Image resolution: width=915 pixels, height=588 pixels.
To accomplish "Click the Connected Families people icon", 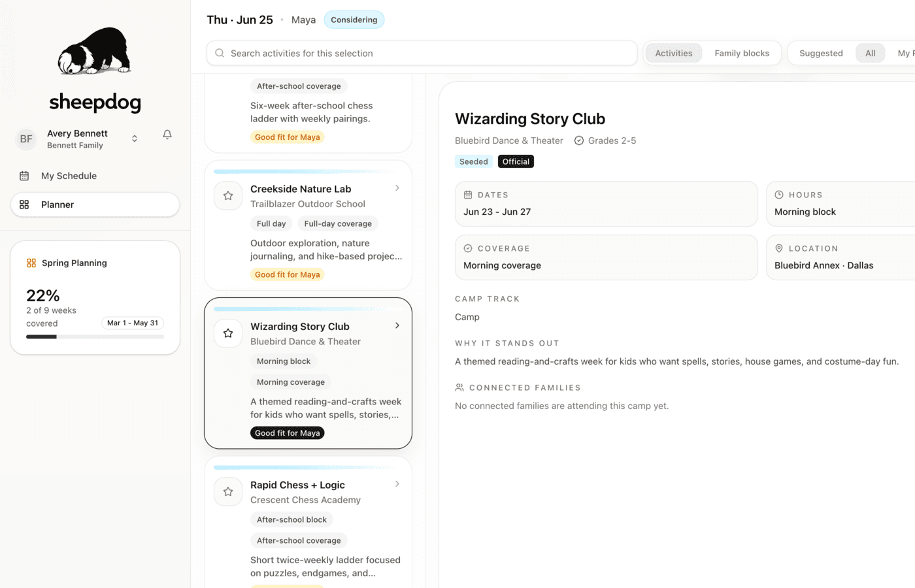I will (x=459, y=387).
